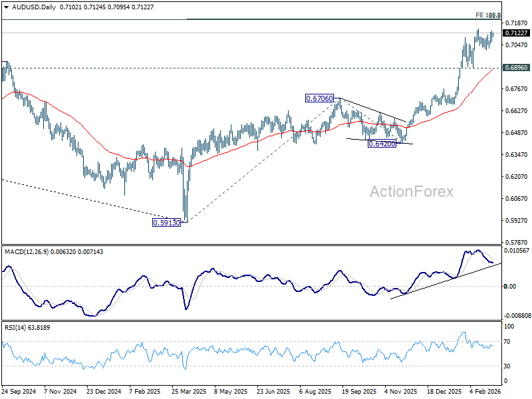This screenshot has width=532, height=399.
Task: Select the 0.64200 price label
Action: click(382, 144)
